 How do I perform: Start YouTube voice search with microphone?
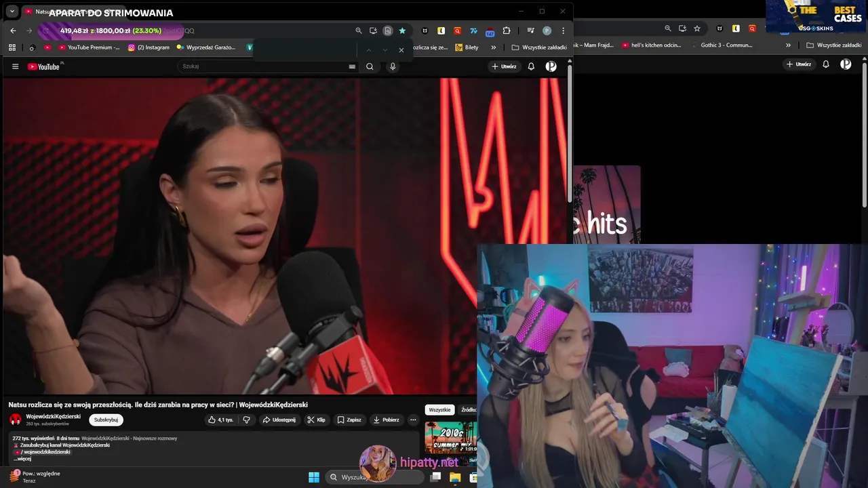pos(392,66)
